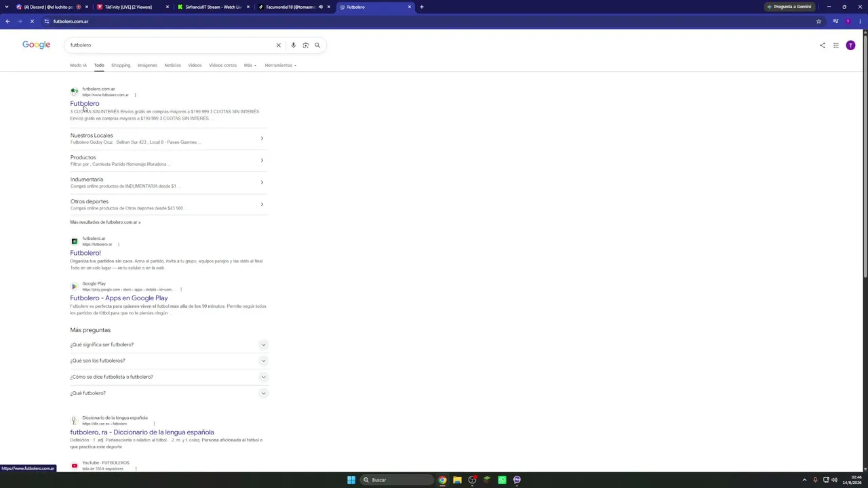This screenshot has width=868, height=488.
Task: Switch to the Videos results tab
Action: (x=195, y=65)
